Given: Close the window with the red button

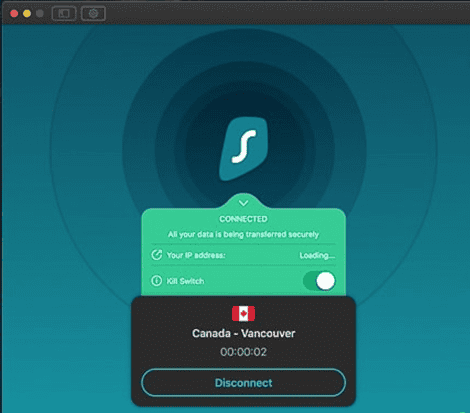Looking at the screenshot, I should pyautogui.click(x=14, y=14).
